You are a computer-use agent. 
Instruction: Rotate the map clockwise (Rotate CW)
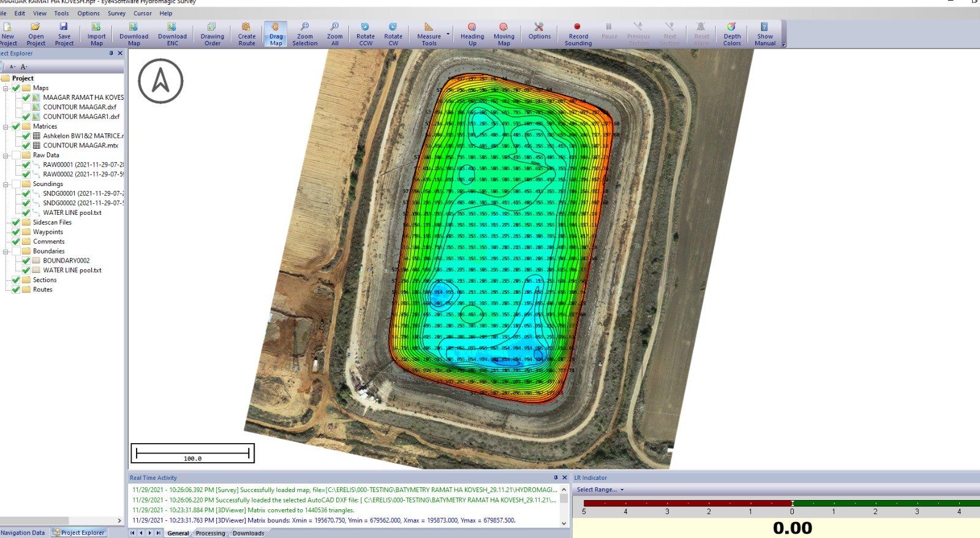click(393, 34)
